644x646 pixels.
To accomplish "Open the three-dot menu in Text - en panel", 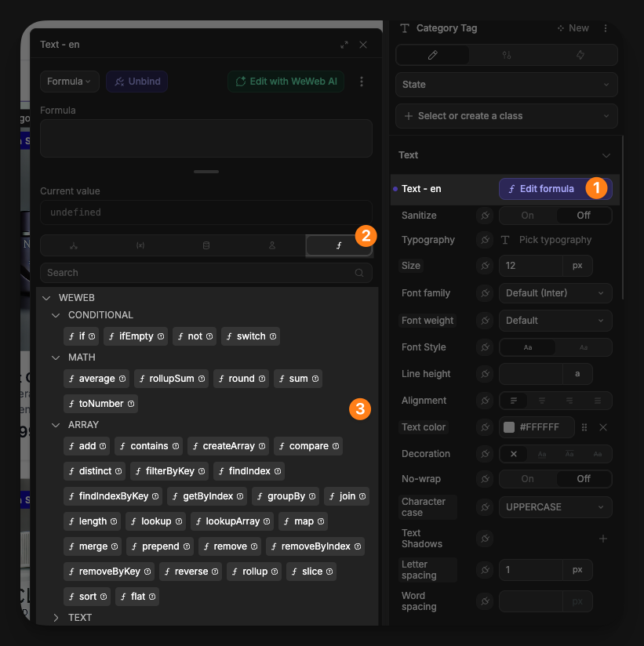I will [362, 82].
